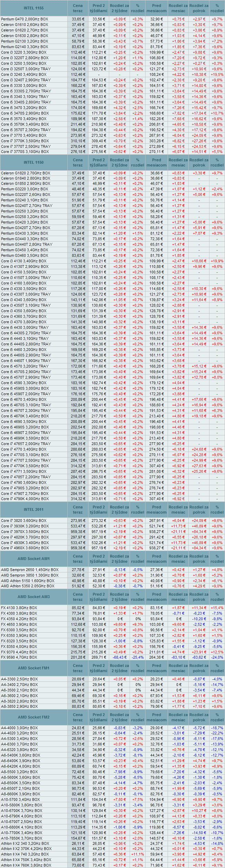Image resolution: width=225 pixels, height=868 pixels.
Task: Select the -68,43 € drop in FX 9590 row
Action: [x=119, y=657]
